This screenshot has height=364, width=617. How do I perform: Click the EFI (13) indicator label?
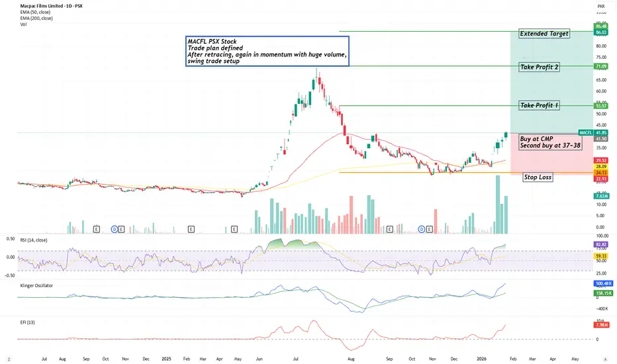coord(28,322)
